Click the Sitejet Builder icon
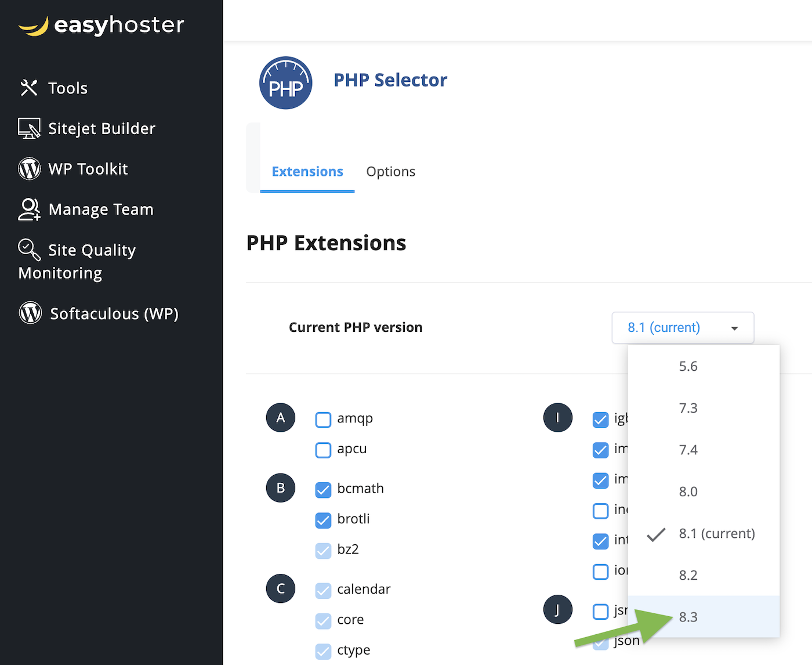Image resolution: width=812 pixels, height=665 pixels. click(x=29, y=128)
